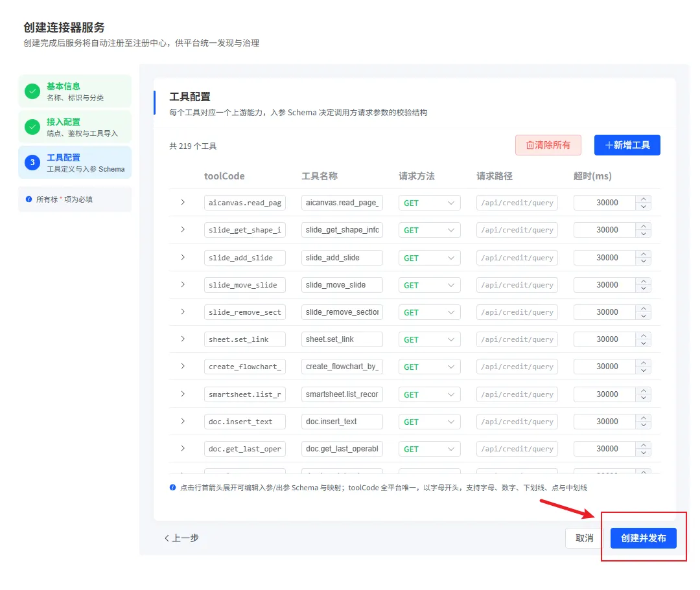The image size is (700, 590).
Task: Edit timeout value for doc.get_last_oper row
Action: [605, 449]
